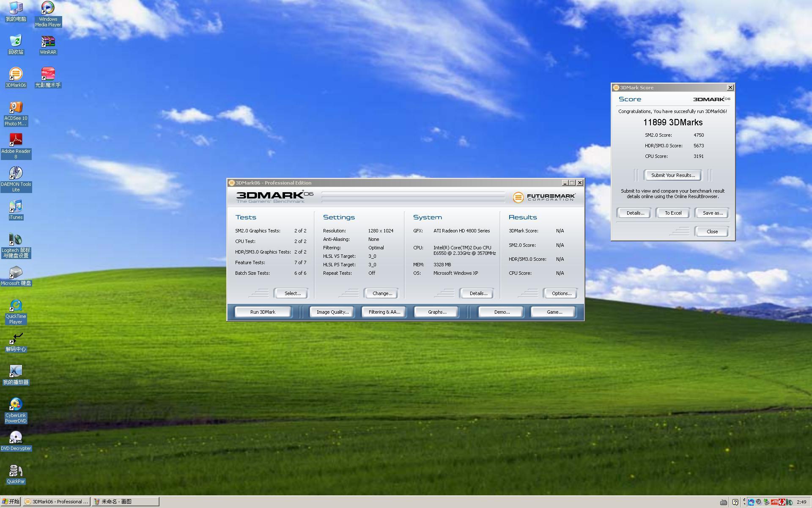Click Submit Your Results button

tap(672, 175)
